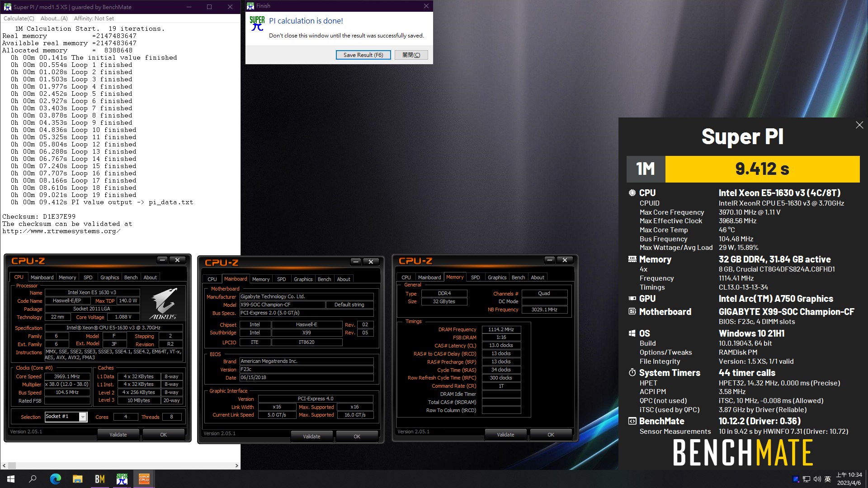
Task: Click Validate in the CPU-Z Mainboard window
Action: 311,436
